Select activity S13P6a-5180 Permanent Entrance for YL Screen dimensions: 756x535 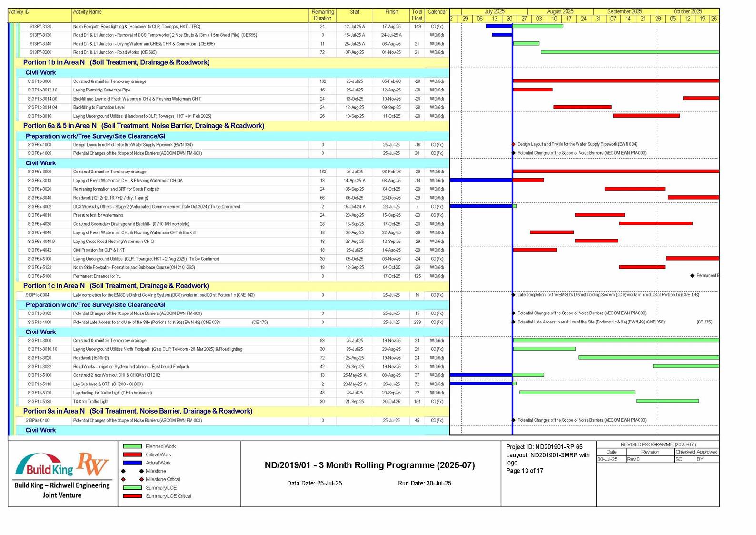[x=233, y=276]
